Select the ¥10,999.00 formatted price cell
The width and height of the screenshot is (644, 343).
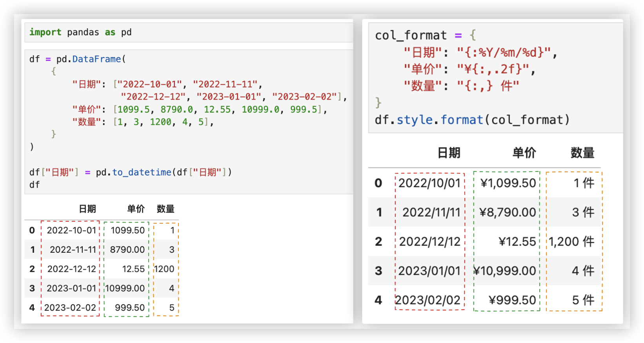(505, 271)
